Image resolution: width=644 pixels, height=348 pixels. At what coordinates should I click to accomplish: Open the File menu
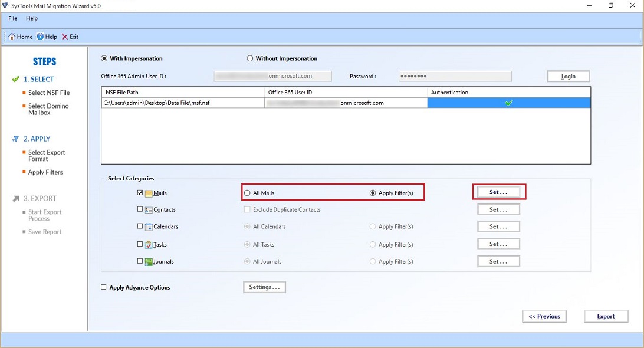pos(13,18)
